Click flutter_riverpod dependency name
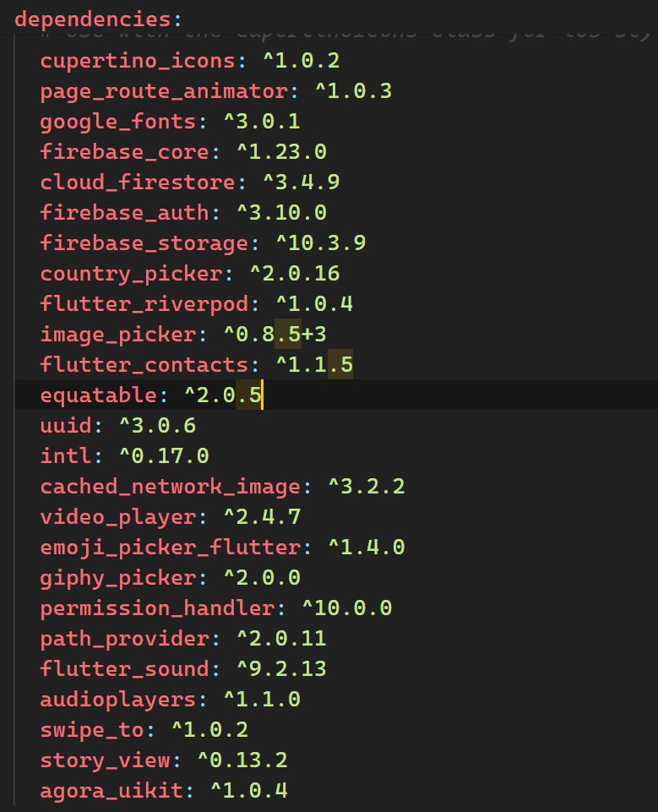Viewport: 658px width, 812px height. pos(144,304)
